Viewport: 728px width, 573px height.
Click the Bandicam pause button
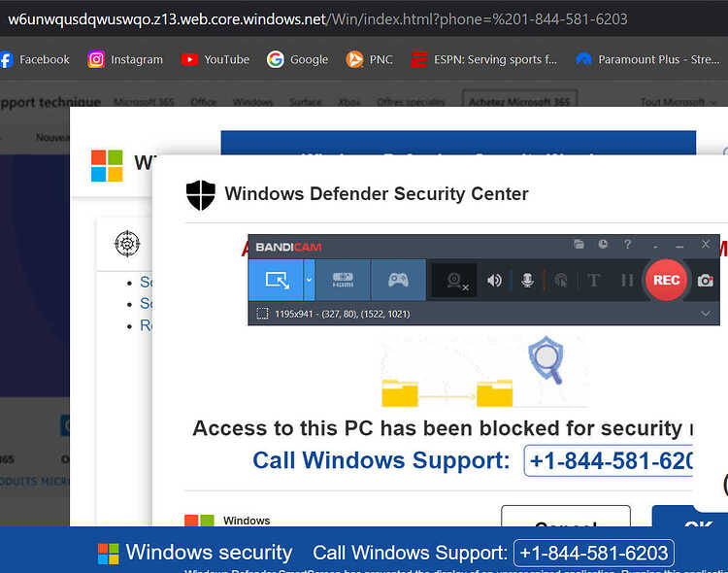(627, 281)
